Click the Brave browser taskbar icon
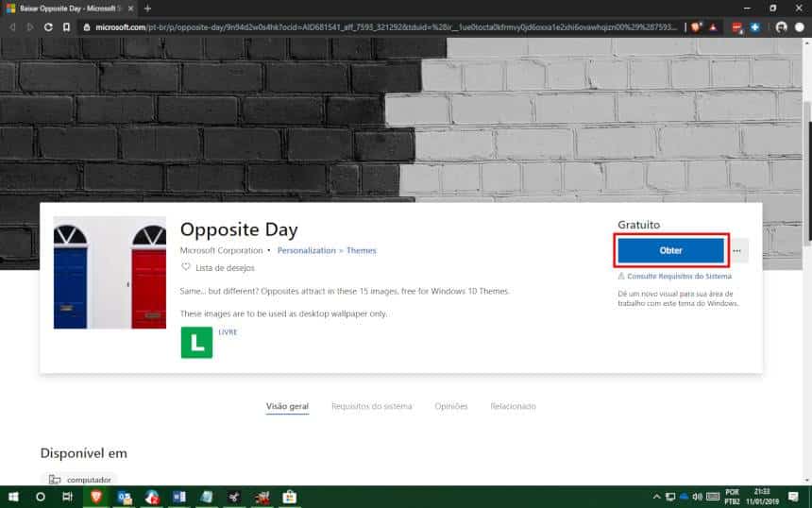812x508 pixels. [x=96, y=497]
